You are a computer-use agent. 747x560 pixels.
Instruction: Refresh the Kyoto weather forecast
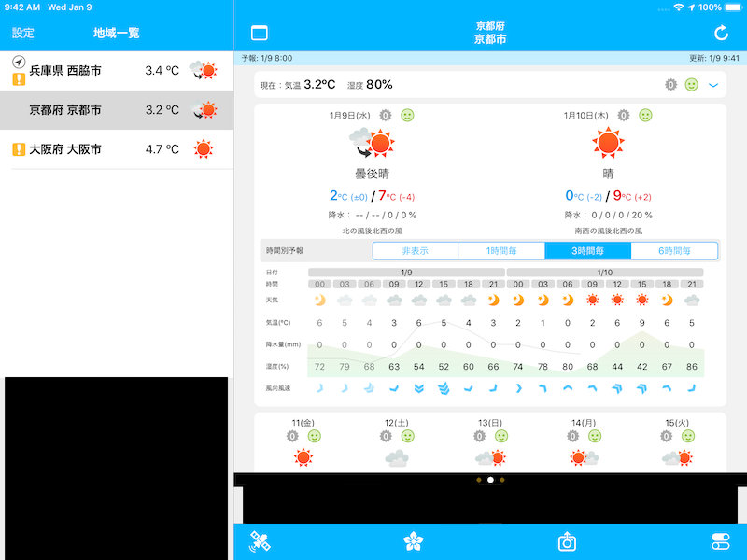pos(721,34)
